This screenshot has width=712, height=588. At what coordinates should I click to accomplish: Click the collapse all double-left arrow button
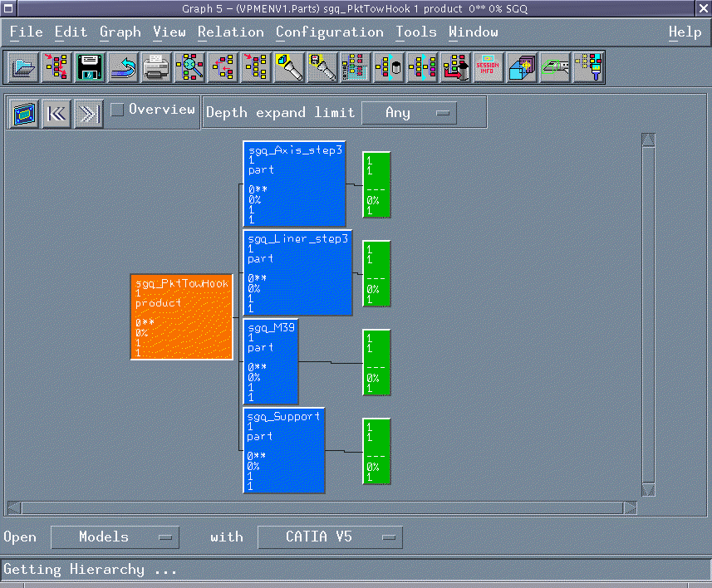tap(56, 113)
